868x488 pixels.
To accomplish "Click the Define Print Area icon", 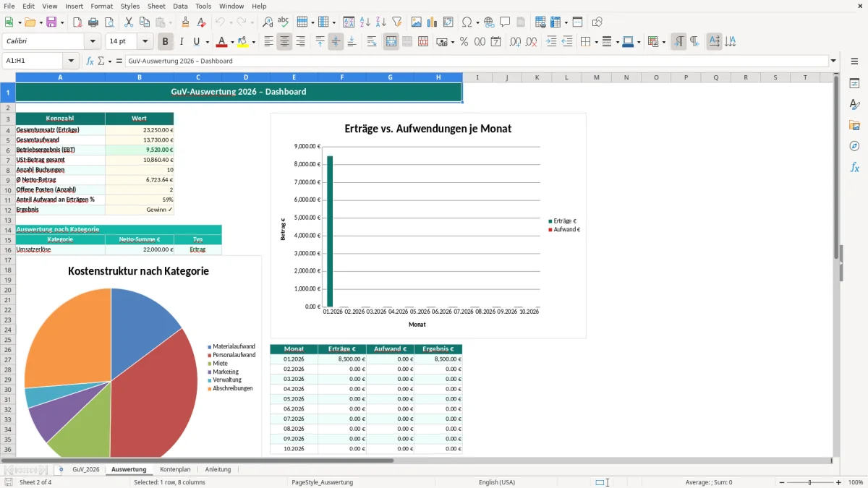I will [540, 22].
